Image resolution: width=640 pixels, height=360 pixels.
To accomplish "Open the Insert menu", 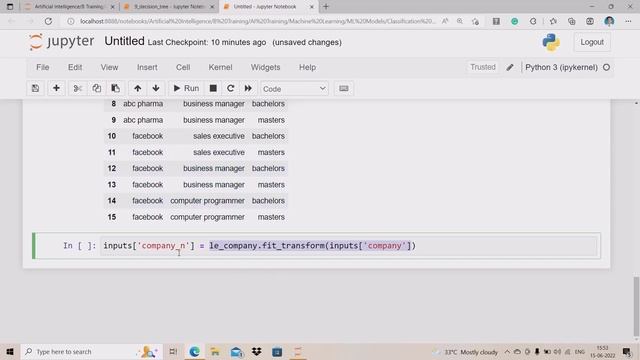I will tap(147, 67).
